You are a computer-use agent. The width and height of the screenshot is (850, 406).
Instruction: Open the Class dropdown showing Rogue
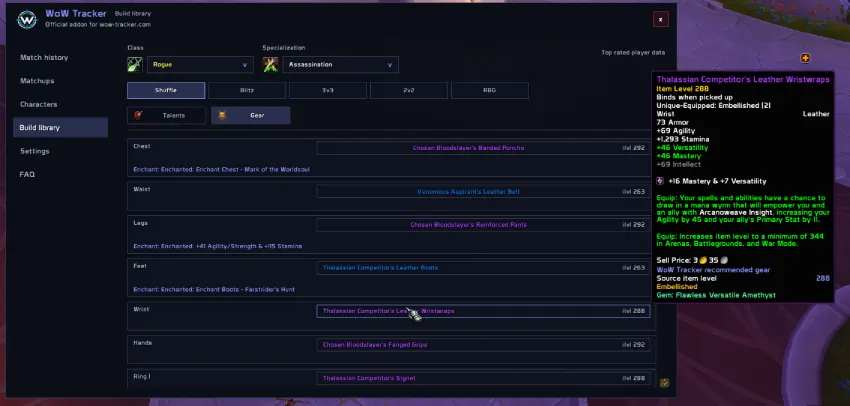click(x=200, y=65)
